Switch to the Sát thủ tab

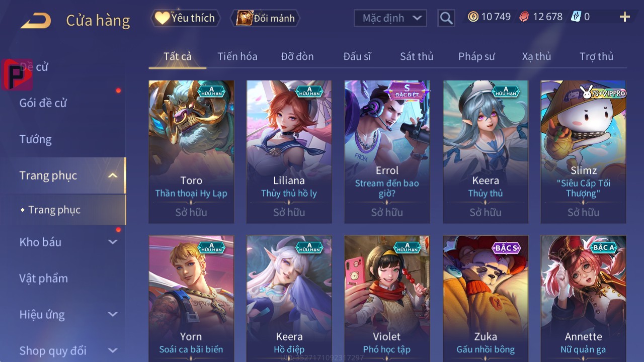click(x=417, y=56)
